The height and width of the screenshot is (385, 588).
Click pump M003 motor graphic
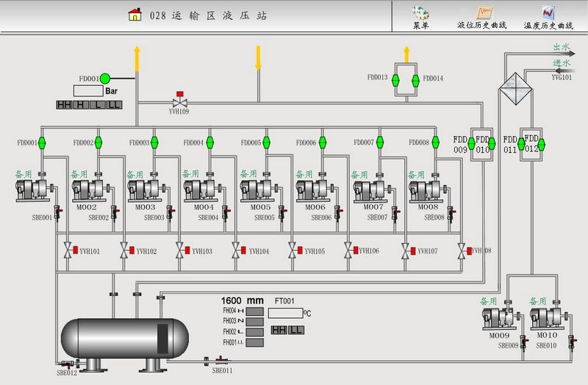point(145,190)
